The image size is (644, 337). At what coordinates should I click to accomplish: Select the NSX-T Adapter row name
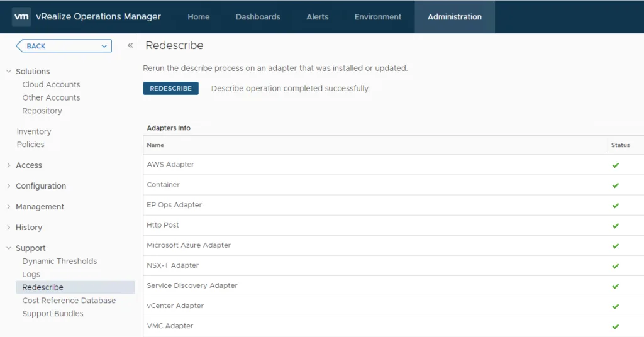click(x=172, y=265)
